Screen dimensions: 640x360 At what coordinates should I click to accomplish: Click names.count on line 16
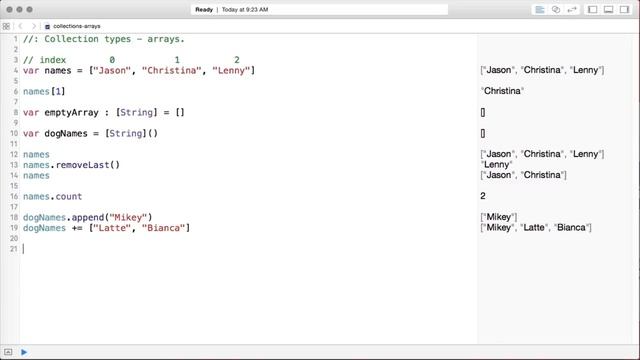pyautogui.click(x=52, y=197)
